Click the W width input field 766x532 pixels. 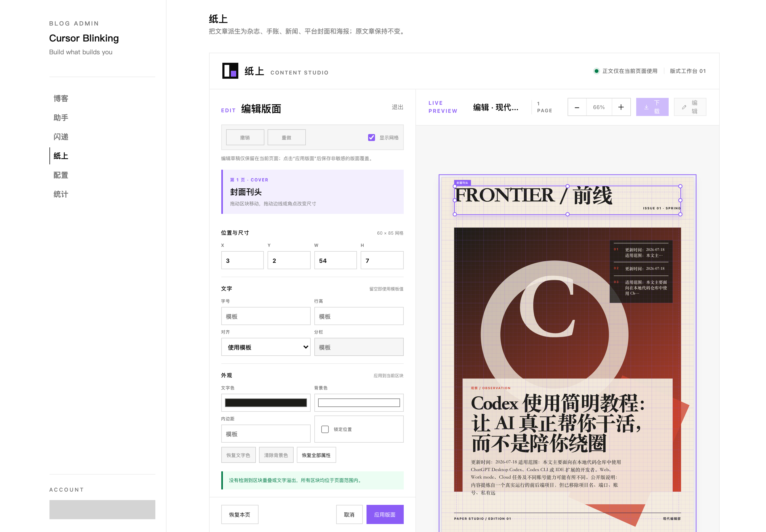pos(335,260)
